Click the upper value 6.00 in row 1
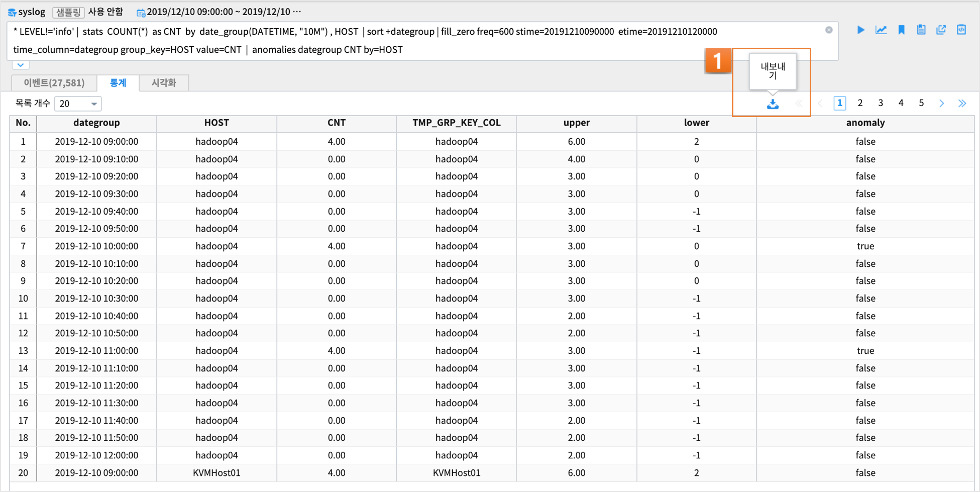 click(x=577, y=142)
